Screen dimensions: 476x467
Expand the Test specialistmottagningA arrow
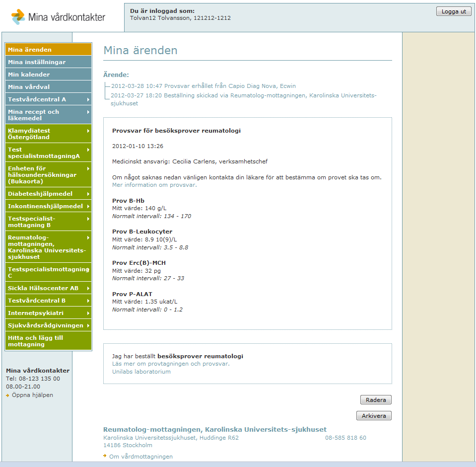click(88, 150)
